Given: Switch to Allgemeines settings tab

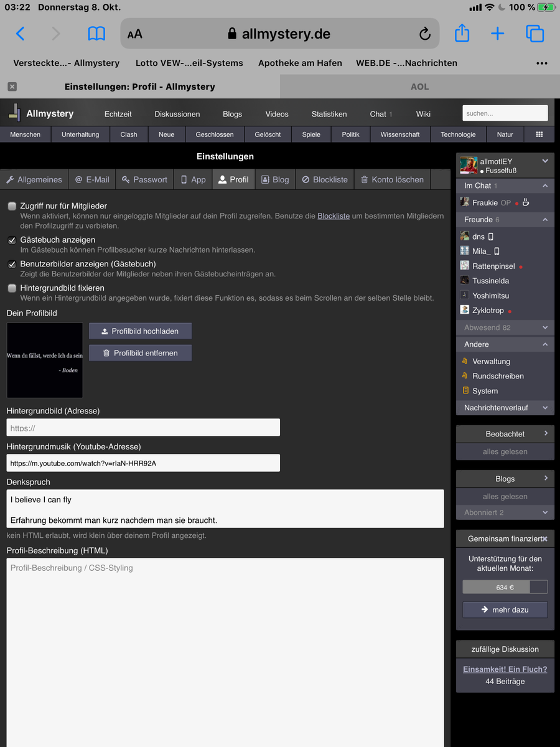Looking at the screenshot, I should (34, 179).
